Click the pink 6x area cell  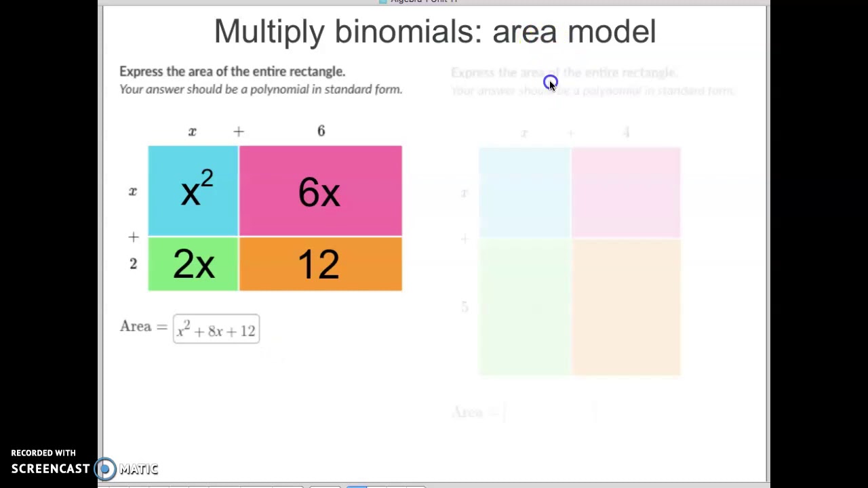click(320, 190)
